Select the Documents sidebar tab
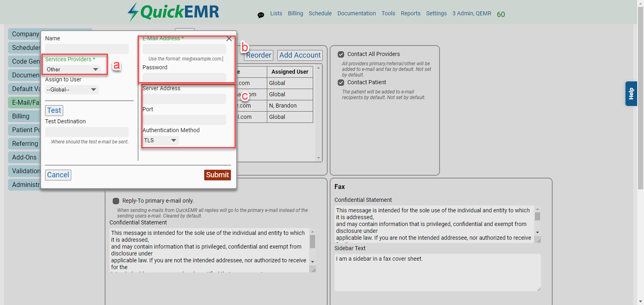 click(25, 75)
